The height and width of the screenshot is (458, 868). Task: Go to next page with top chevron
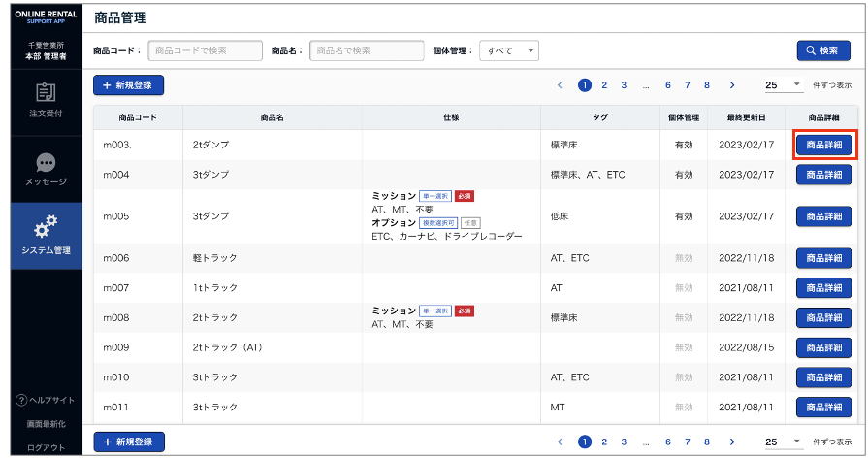(x=731, y=85)
